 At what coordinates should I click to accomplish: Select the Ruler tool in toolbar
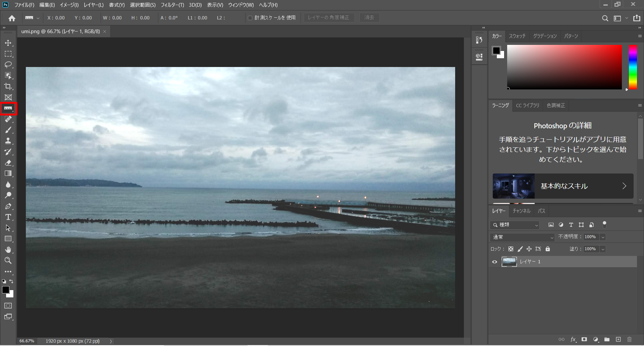tap(8, 109)
